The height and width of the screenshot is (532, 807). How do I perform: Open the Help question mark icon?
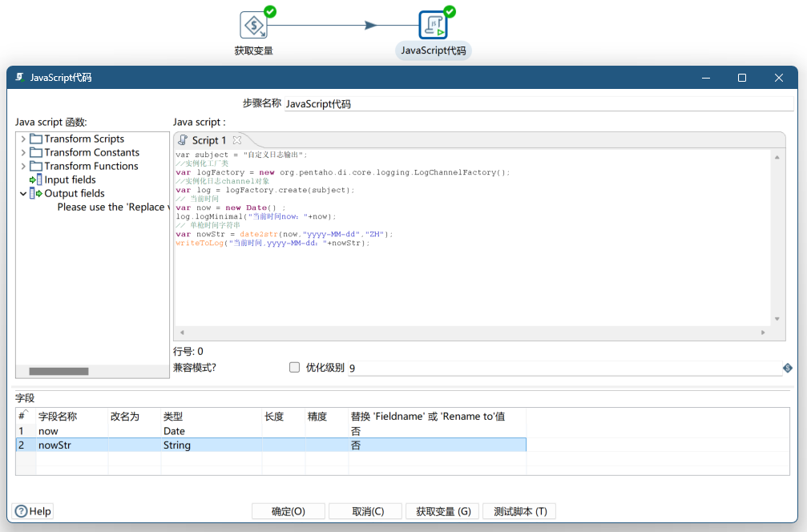point(21,511)
